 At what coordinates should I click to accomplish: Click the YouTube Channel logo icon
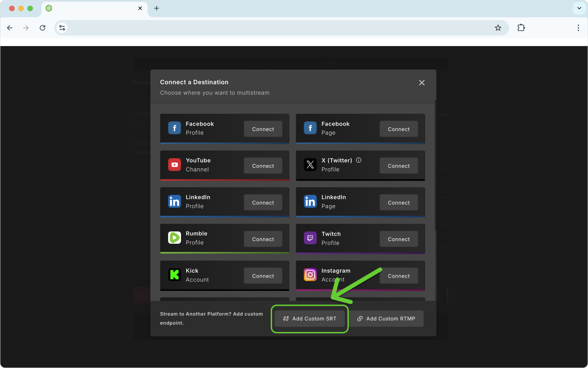point(174,165)
